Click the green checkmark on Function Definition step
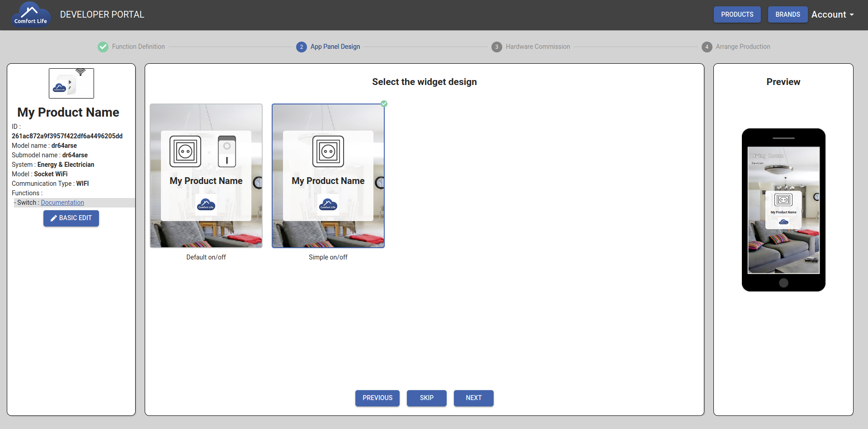868x429 pixels. pos(103,47)
